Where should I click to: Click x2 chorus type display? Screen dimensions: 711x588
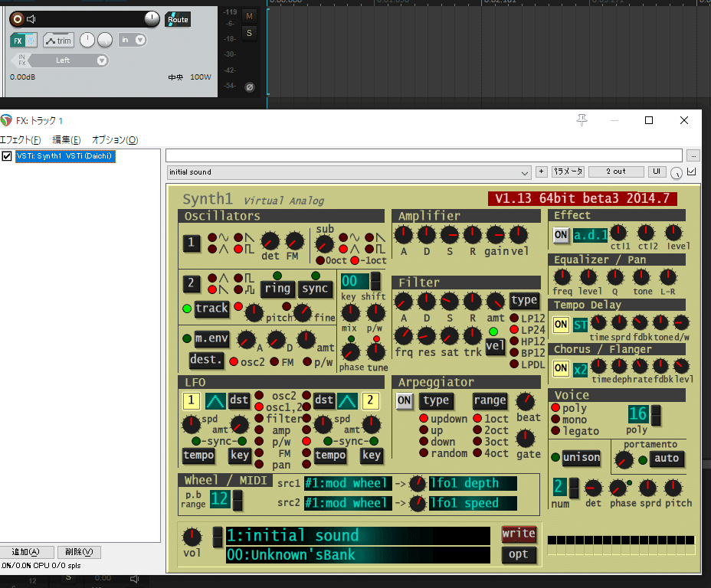pos(581,370)
